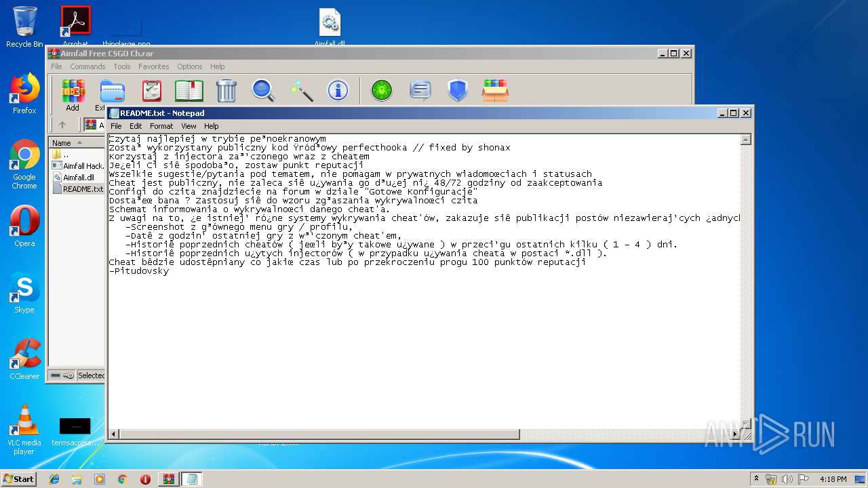The image size is (868, 488).
Task: Select the Aimfall.dll file on the desktop
Action: (330, 27)
